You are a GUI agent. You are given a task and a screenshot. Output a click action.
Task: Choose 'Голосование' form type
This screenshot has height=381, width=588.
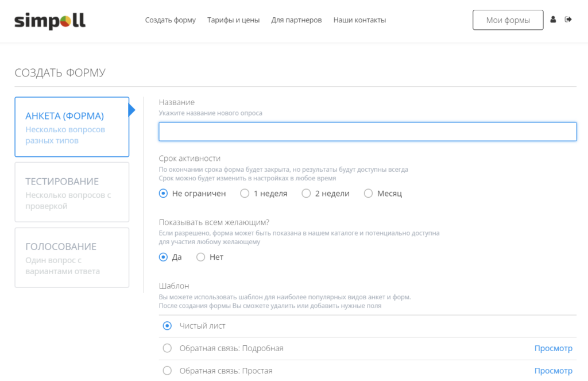click(72, 258)
